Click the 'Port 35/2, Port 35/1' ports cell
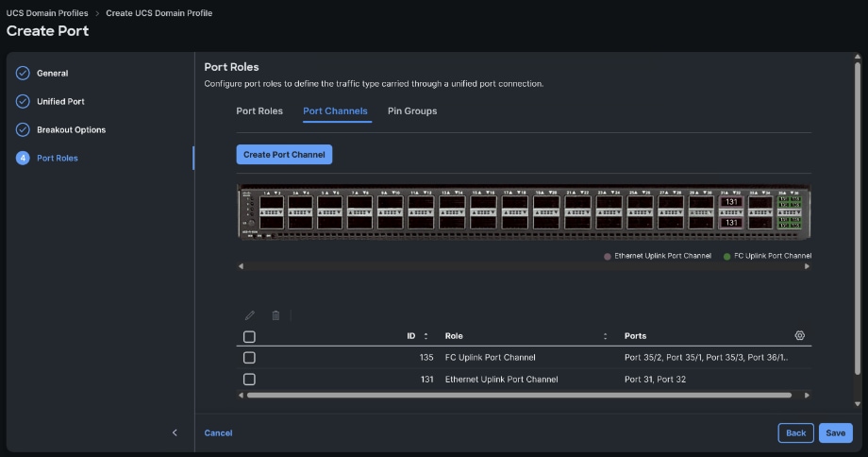This screenshot has height=457, width=868. [x=706, y=357]
